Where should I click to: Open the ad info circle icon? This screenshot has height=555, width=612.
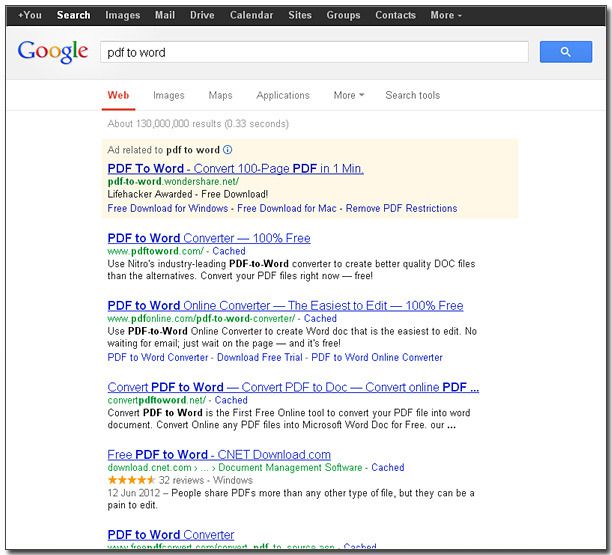pos(228,149)
